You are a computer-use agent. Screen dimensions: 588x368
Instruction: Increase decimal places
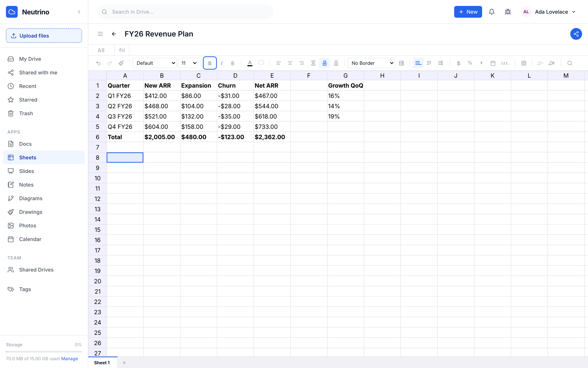(x=552, y=63)
